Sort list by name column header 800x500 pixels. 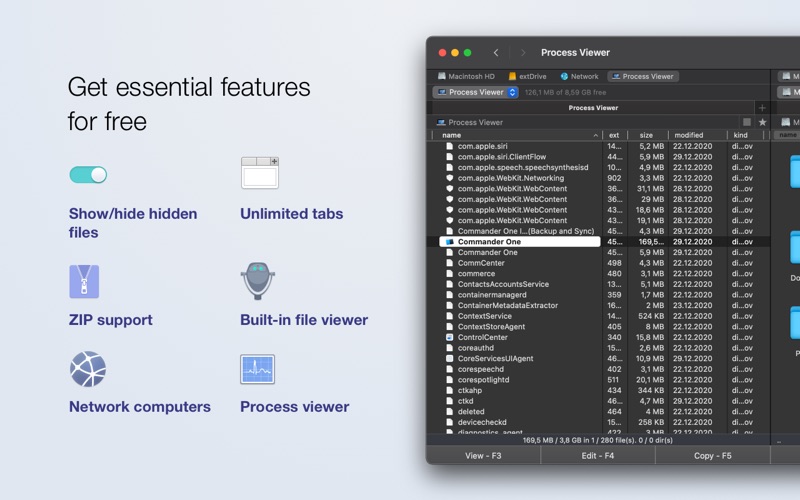click(x=520, y=135)
